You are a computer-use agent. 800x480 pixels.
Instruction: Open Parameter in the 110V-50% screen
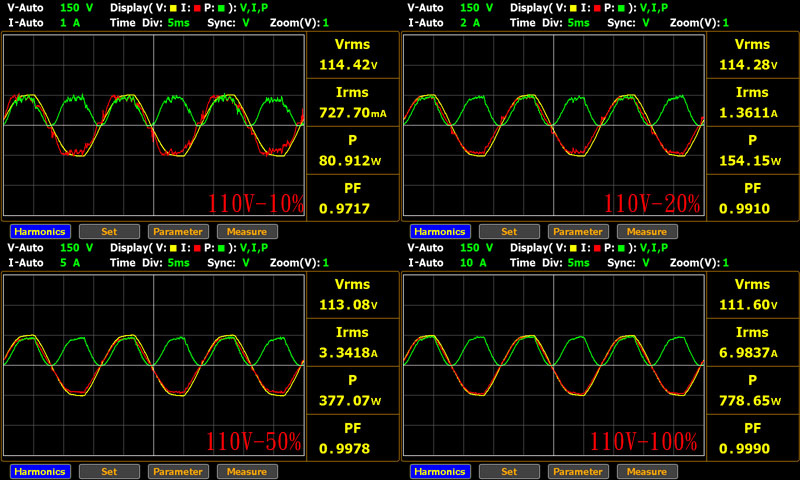pyautogui.click(x=178, y=471)
